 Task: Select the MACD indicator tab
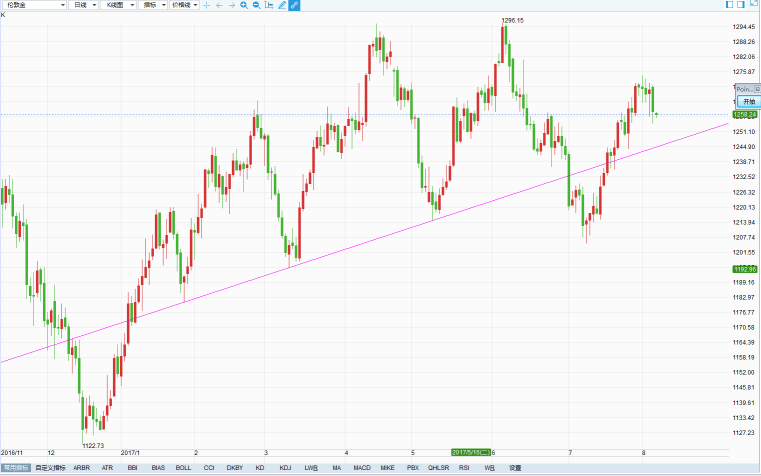pos(362,468)
